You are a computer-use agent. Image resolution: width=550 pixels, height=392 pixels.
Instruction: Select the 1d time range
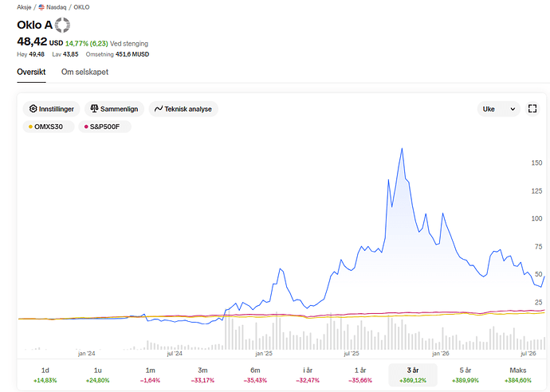pos(45,374)
